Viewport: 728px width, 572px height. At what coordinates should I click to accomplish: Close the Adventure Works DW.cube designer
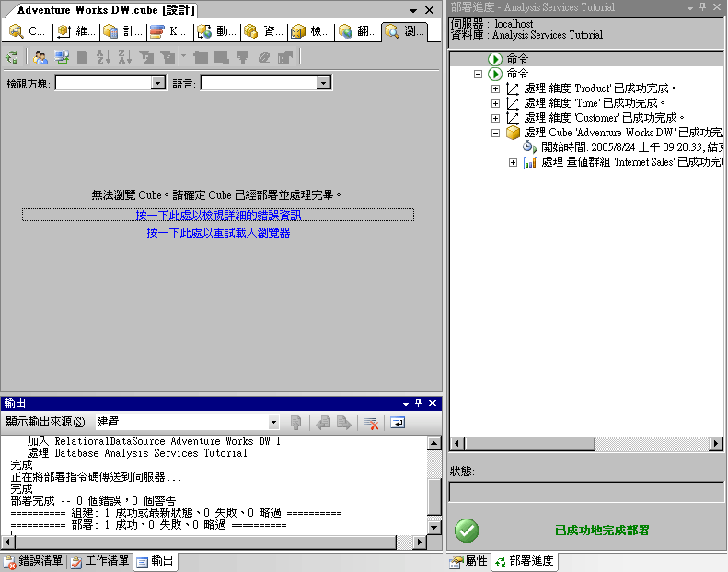pos(430,10)
